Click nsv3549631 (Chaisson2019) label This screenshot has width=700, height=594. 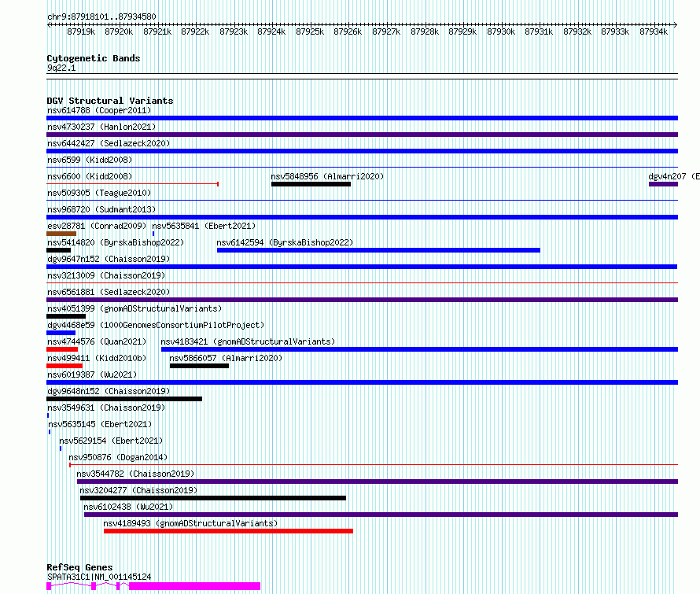pyautogui.click(x=106, y=408)
